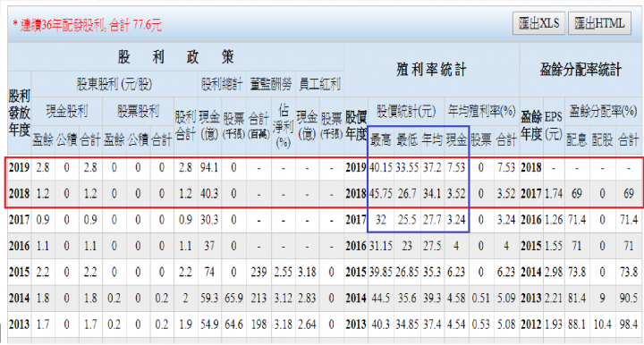Select the 0.53 stock yield cell
Viewport: 644px width, 345px height.
pyautogui.click(x=480, y=324)
